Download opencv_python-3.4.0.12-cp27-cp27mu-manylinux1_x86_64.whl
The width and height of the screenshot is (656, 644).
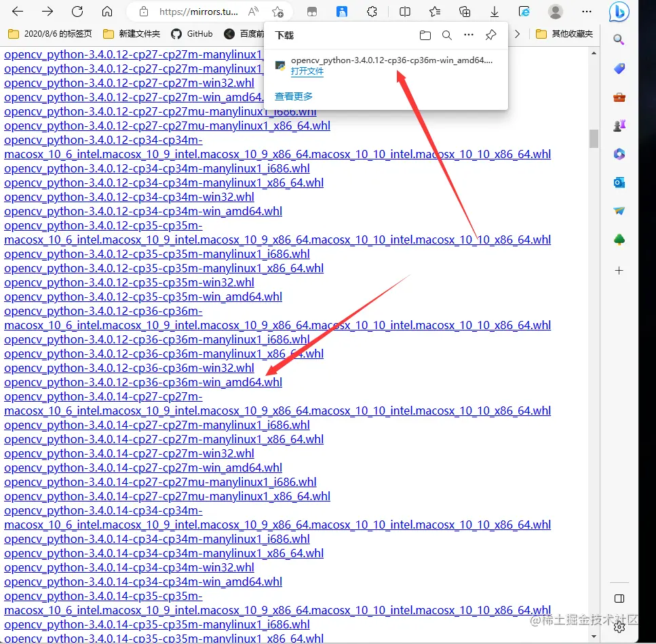(x=167, y=126)
